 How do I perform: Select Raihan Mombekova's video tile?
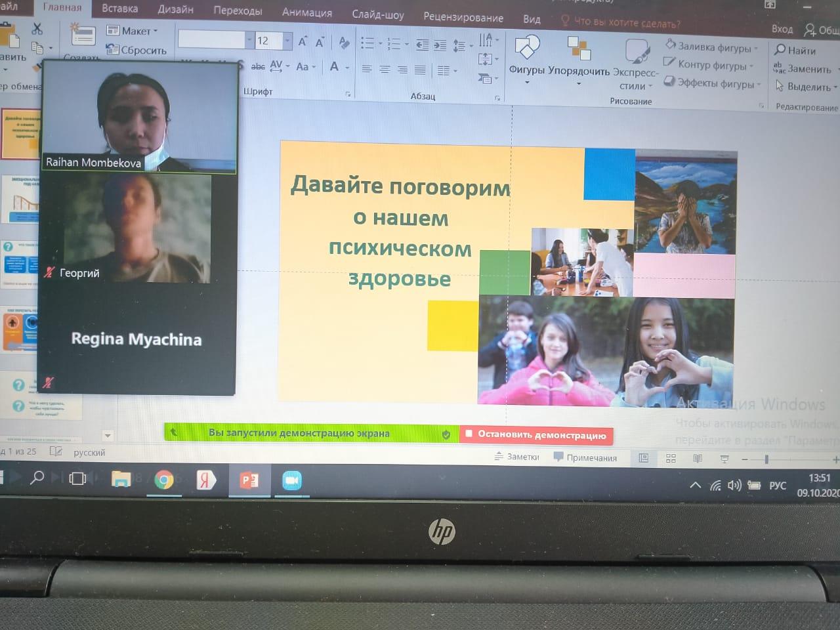138,117
